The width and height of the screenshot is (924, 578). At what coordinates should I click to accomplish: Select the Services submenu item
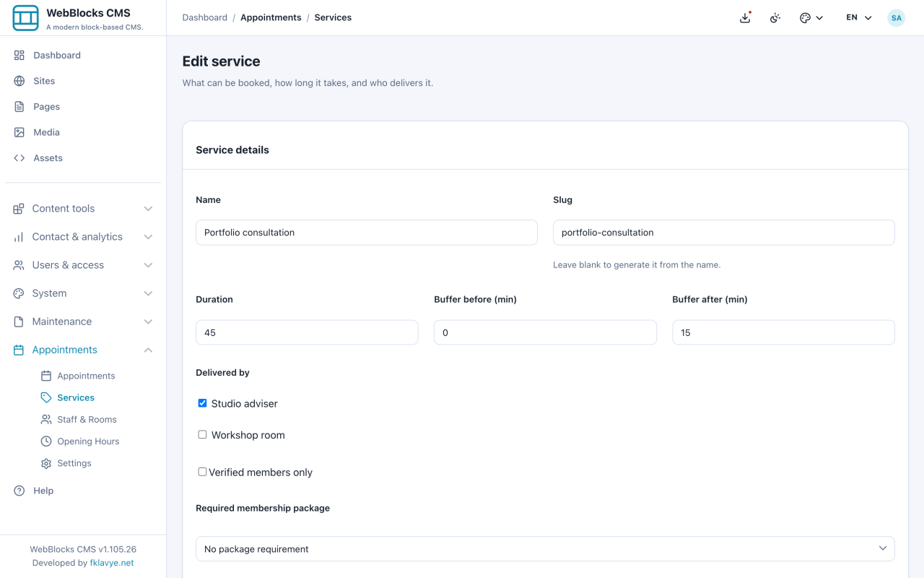(75, 397)
